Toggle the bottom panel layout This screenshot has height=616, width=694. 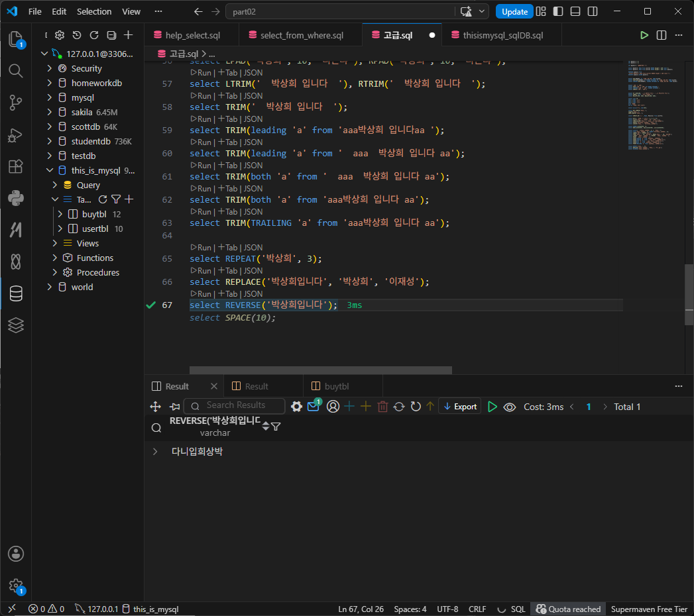point(575,11)
